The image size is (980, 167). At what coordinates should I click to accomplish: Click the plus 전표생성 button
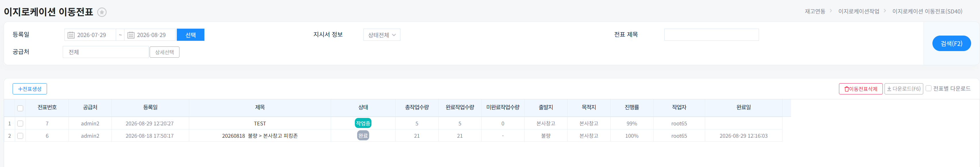(30, 89)
